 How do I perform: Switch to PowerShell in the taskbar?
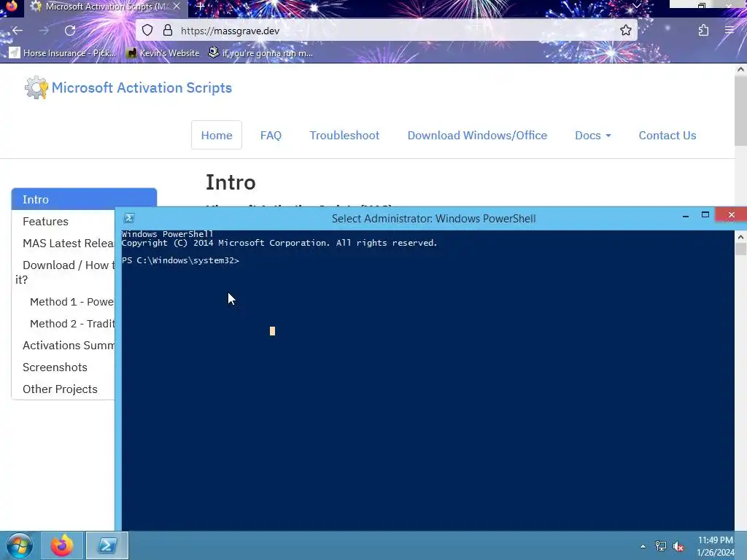(107, 545)
